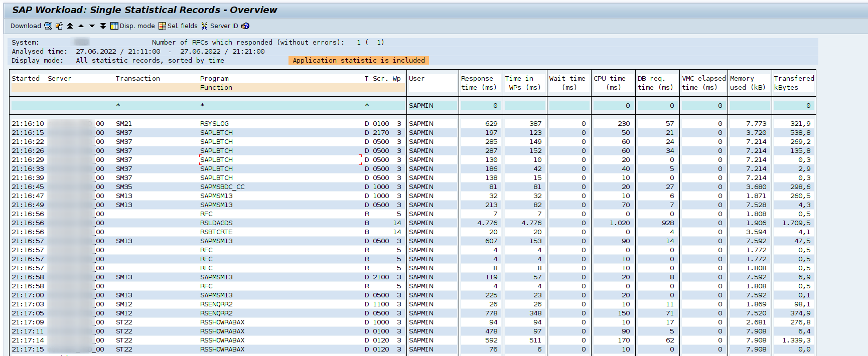The image size is (868, 356).
Task: Click the Download button
Action: point(26,26)
